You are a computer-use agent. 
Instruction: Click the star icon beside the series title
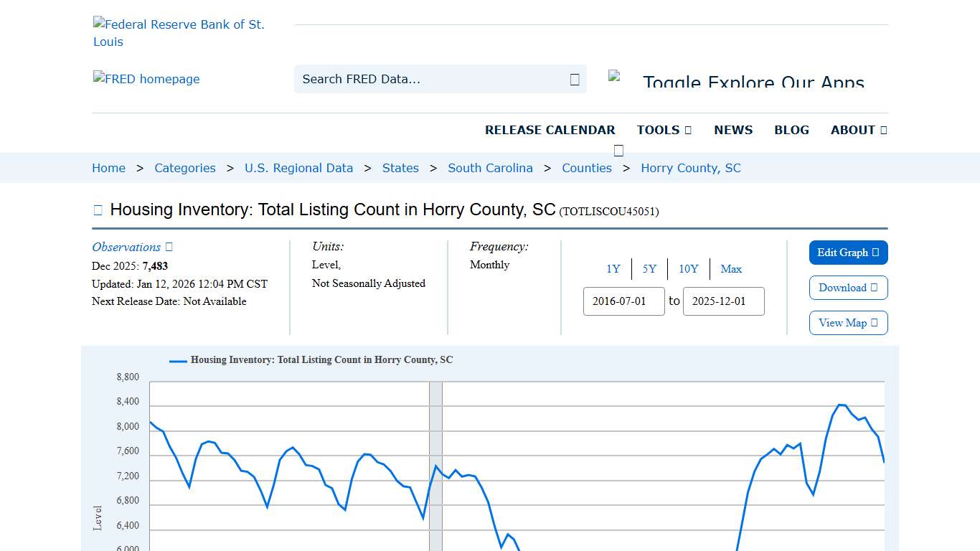tap(98, 209)
